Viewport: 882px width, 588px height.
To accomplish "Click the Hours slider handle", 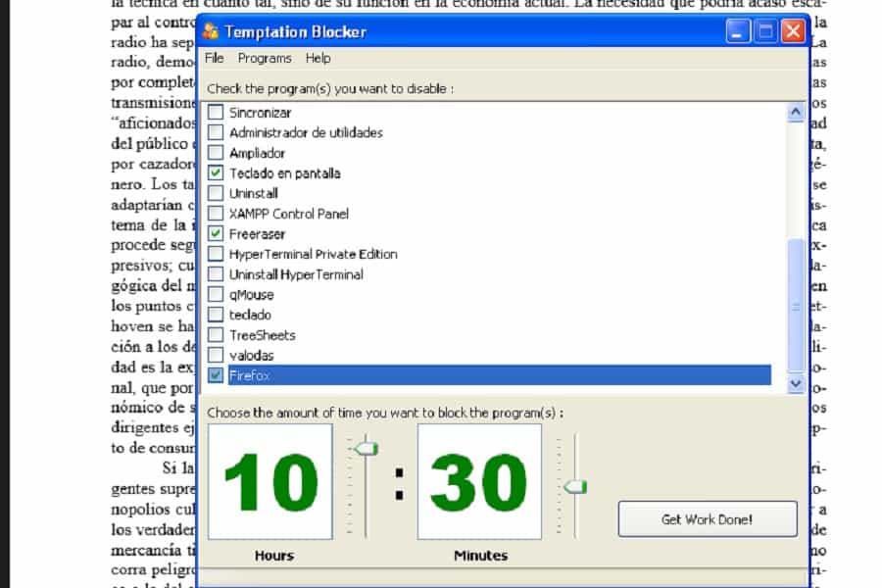I will [x=366, y=449].
